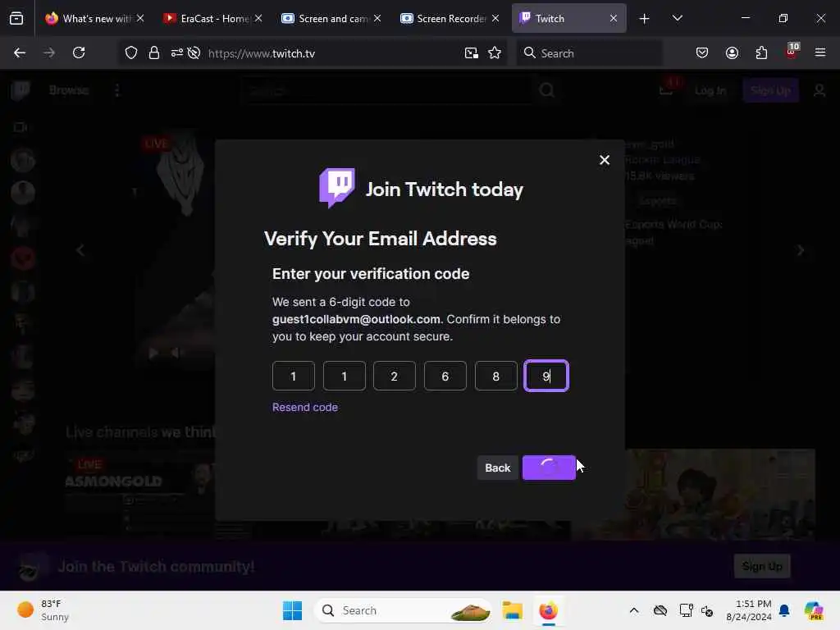Open Save to Pocket icon

click(702, 52)
